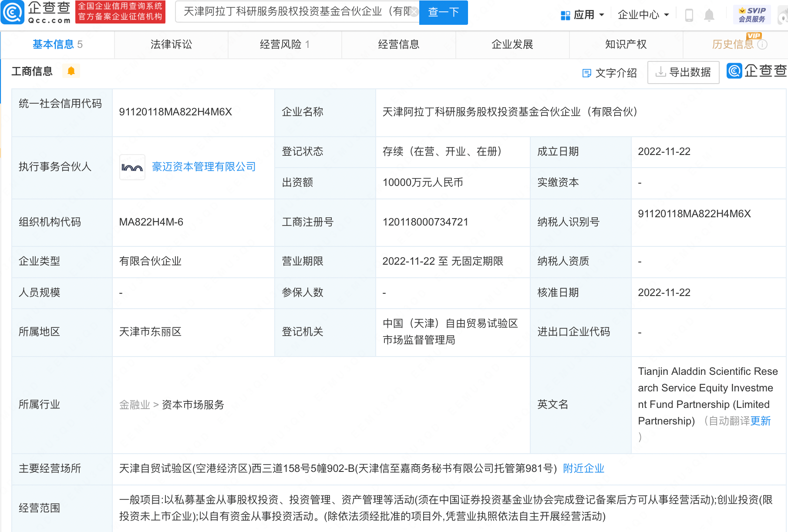Click the 企查查 watermark logo beside 导出数据
The width and height of the screenshot is (788, 532).
(757, 71)
